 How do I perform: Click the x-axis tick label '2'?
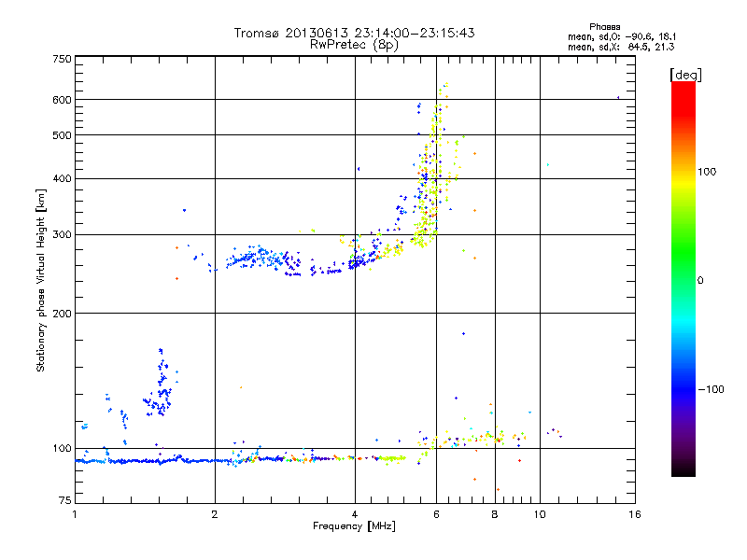215,514
